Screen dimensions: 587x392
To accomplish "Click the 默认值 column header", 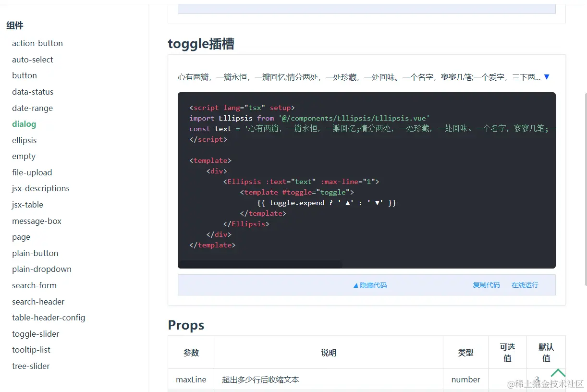I will (546, 353).
